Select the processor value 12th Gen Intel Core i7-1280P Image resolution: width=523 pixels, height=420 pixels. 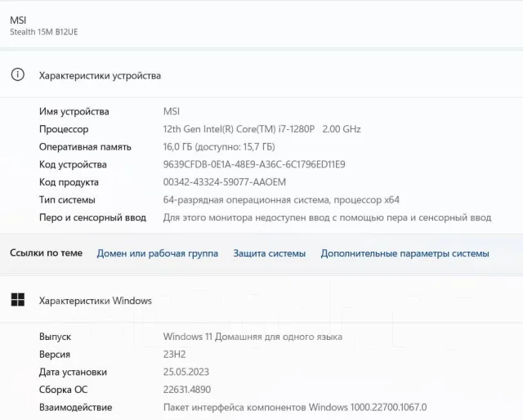click(261, 129)
